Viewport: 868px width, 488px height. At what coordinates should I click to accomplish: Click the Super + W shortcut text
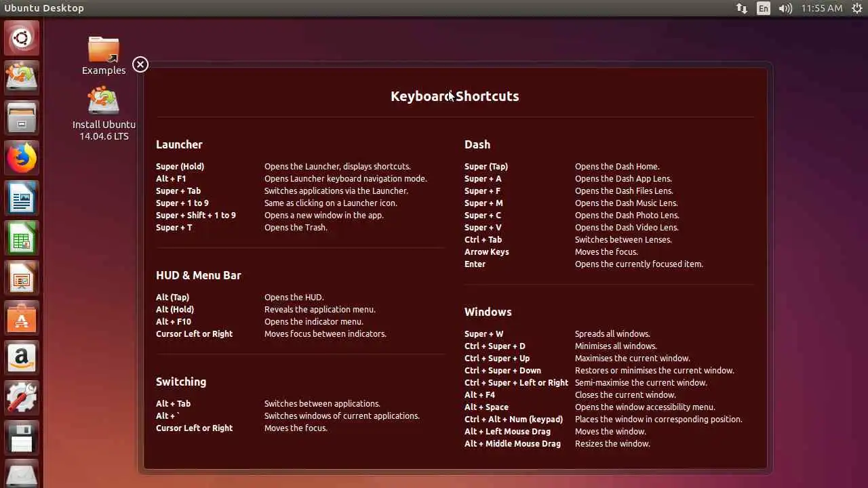484,333
